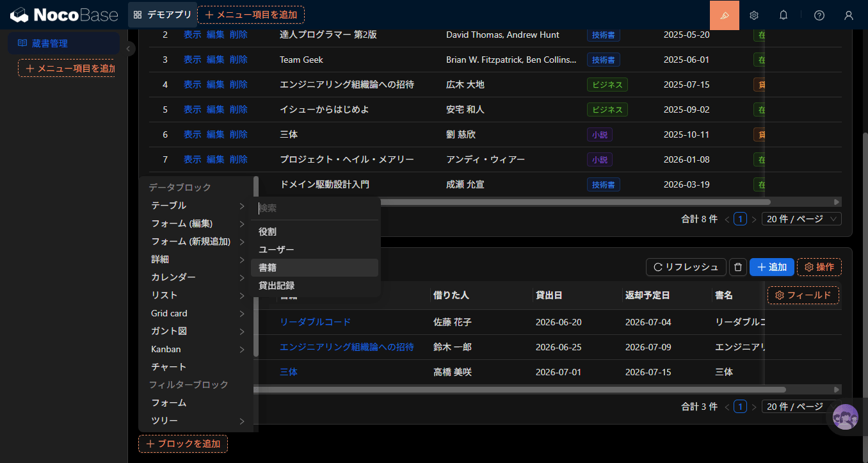868x463 pixels.
Task: Expand the ツリー filter block submenu
Action: (x=197, y=421)
